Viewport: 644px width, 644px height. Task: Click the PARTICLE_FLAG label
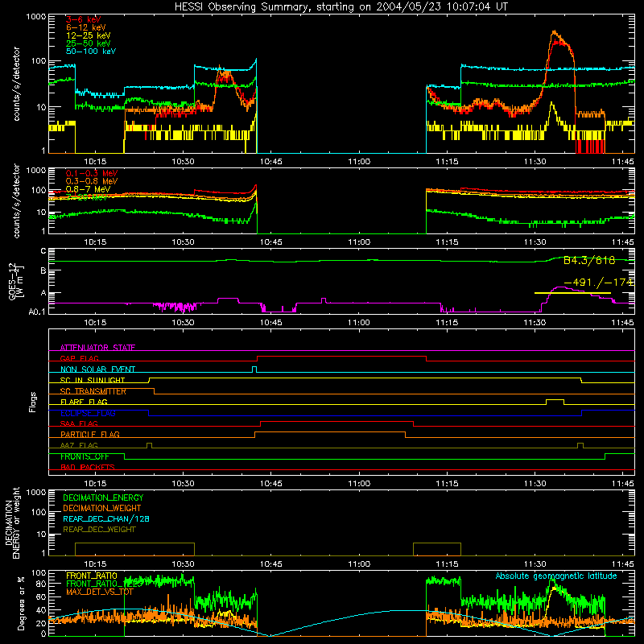(90, 434)
